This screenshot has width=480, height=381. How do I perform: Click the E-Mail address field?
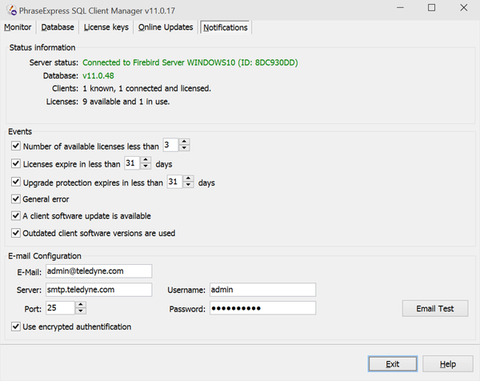pyautogui.click(x=99, y=271)
